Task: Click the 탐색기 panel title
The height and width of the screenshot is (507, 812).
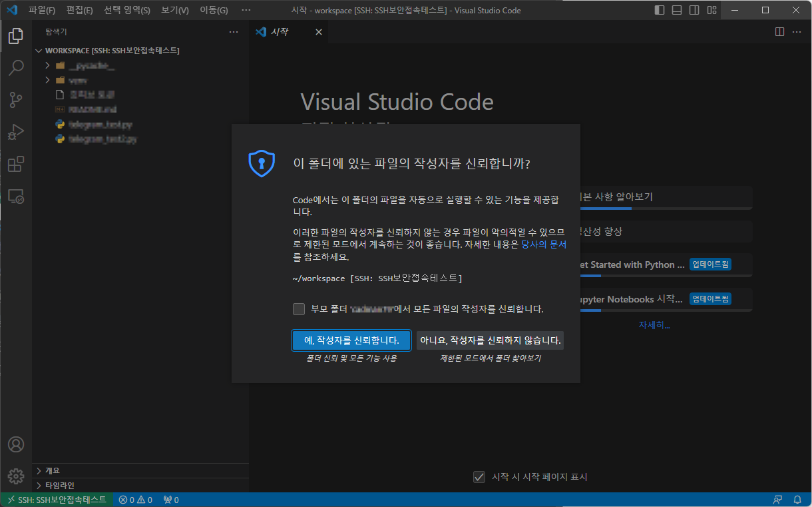Action: click(x=56, y=32)
